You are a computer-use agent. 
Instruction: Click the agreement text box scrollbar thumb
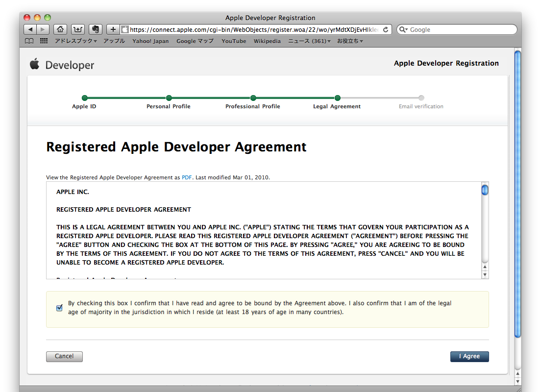(485, 190)
